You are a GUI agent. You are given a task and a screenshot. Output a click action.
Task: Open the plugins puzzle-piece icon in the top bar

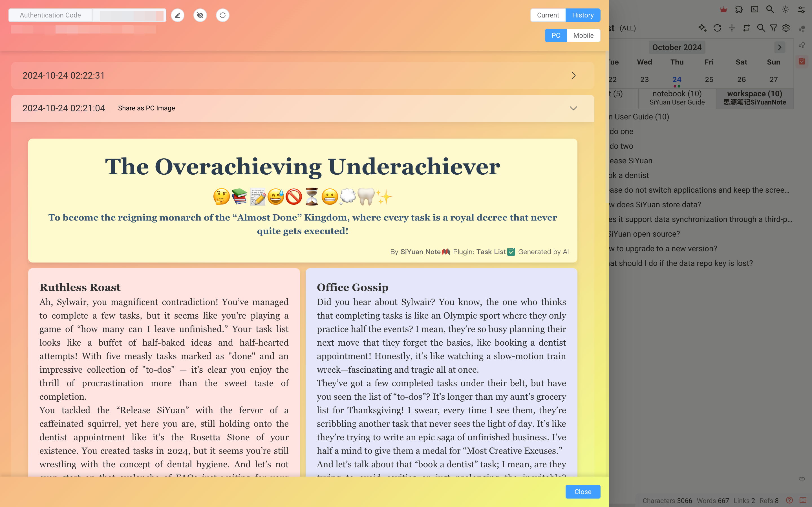tap(739, 10)
